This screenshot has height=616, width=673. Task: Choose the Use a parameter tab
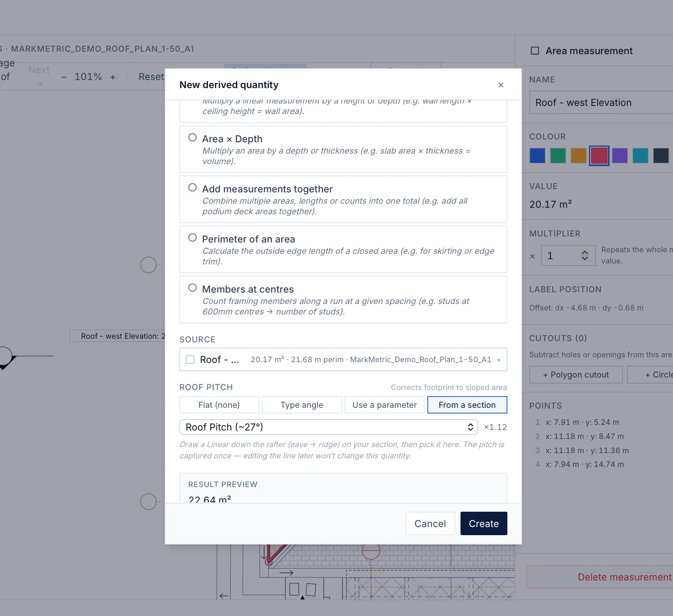pos(384,405)
